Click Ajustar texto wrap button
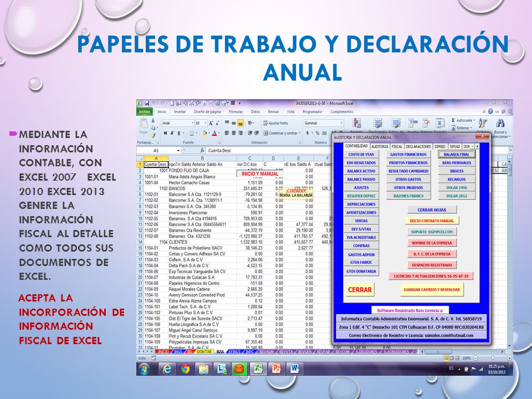The width and height of the screenshot is (532, 399). [x=275, y=123]
